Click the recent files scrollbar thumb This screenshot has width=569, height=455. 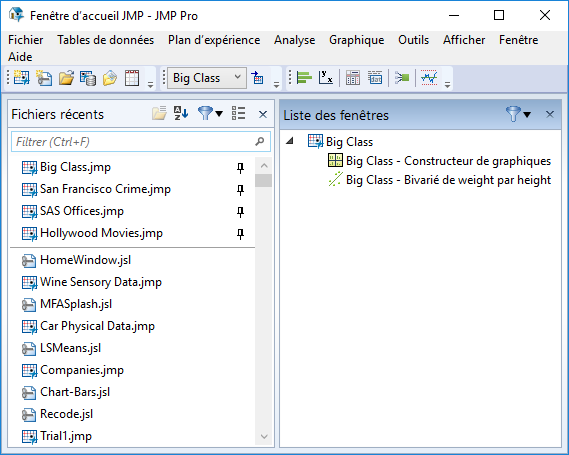click(x=263, y=180)
